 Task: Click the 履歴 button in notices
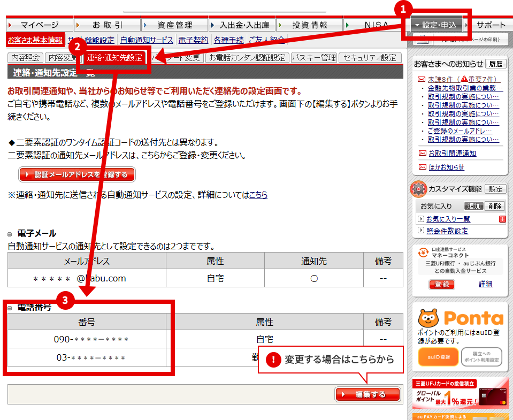(x=496, y=64)
